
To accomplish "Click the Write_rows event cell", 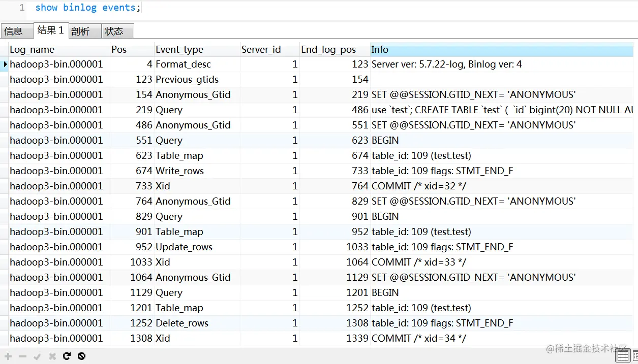I will pyautogui.click(x=197, y=171).
